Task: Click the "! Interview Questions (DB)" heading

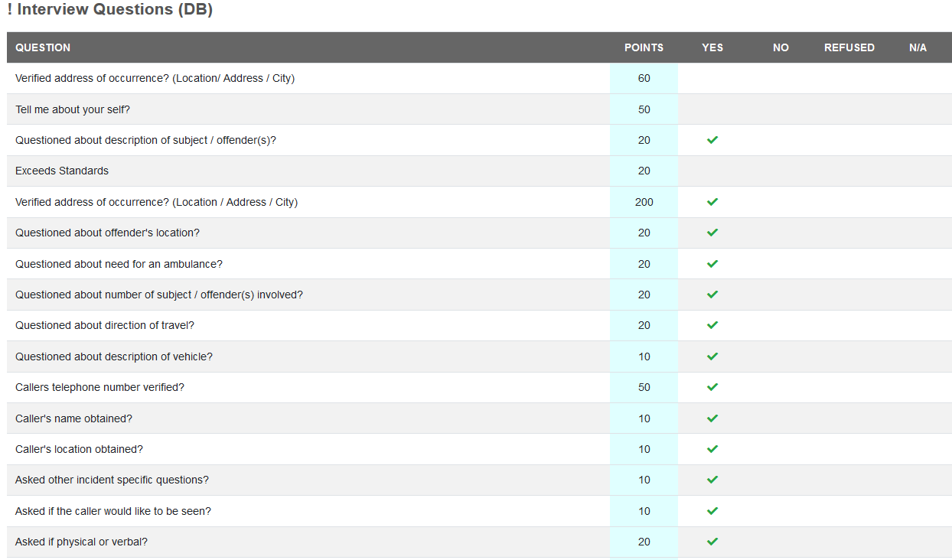Action: coord(110,10)
